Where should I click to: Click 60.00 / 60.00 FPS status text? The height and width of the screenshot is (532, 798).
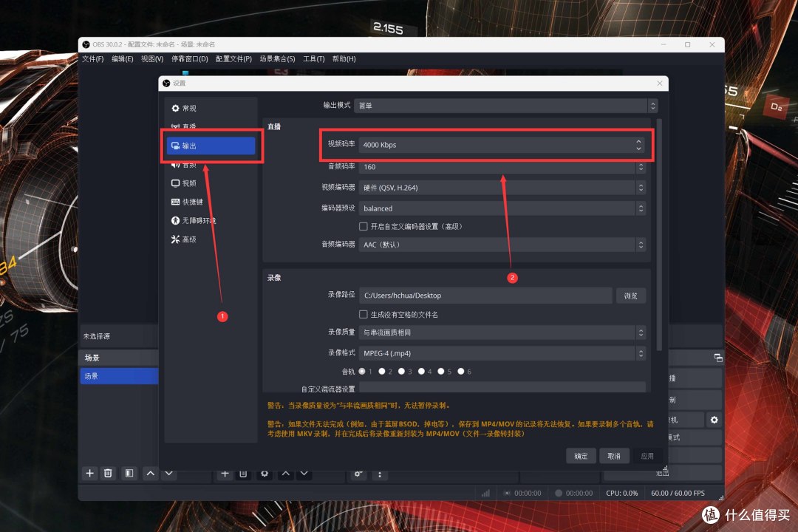[678, 494]
